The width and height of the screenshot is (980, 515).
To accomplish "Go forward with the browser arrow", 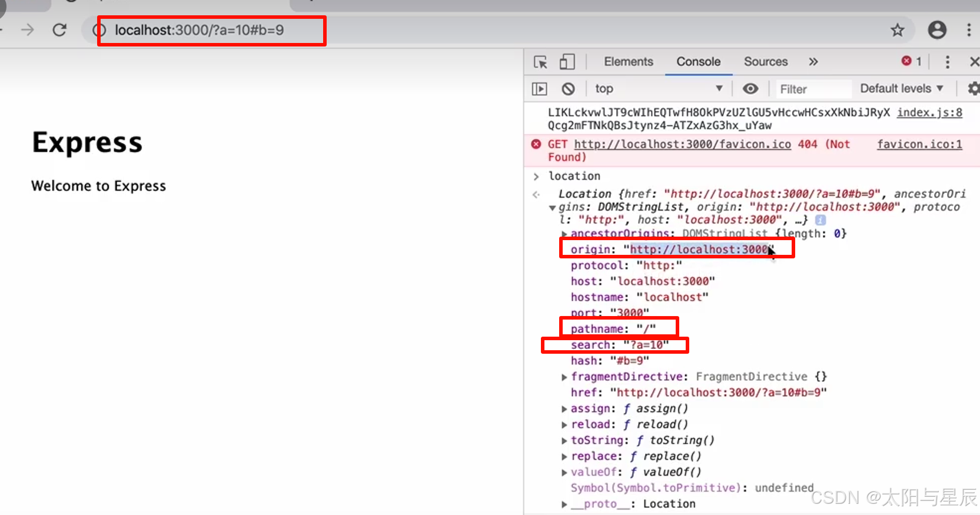I will coord(28,29).
